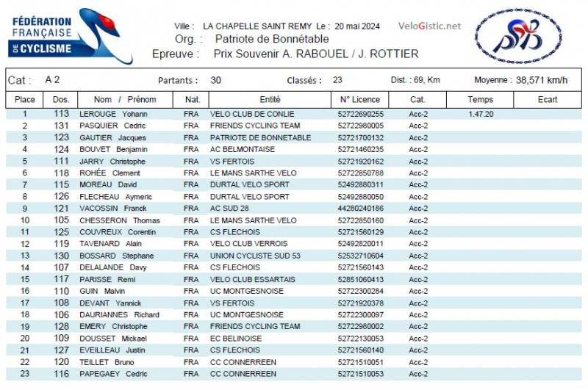The image size is (588, 390).
Task: Click the Dos. column header
Action: [x=61, y=99]
